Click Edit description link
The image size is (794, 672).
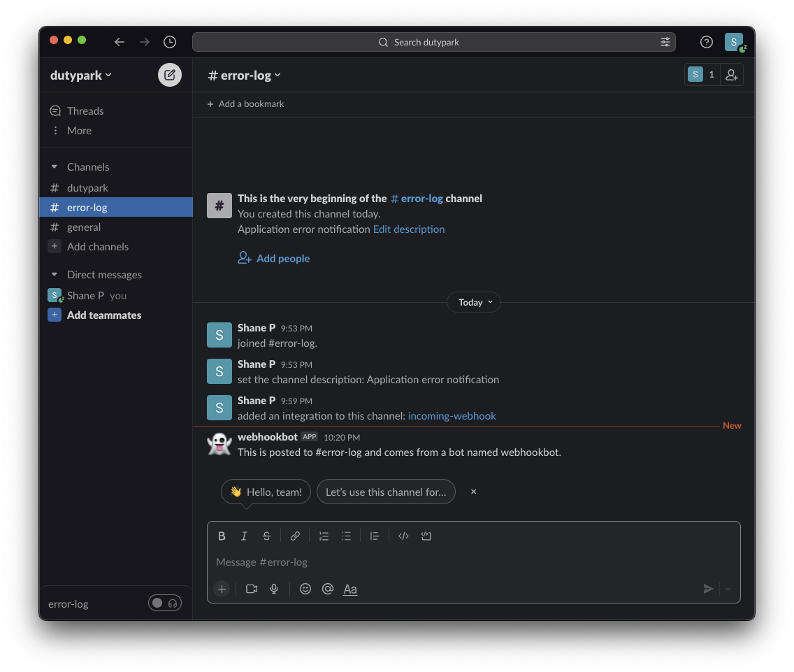[409, 229]
